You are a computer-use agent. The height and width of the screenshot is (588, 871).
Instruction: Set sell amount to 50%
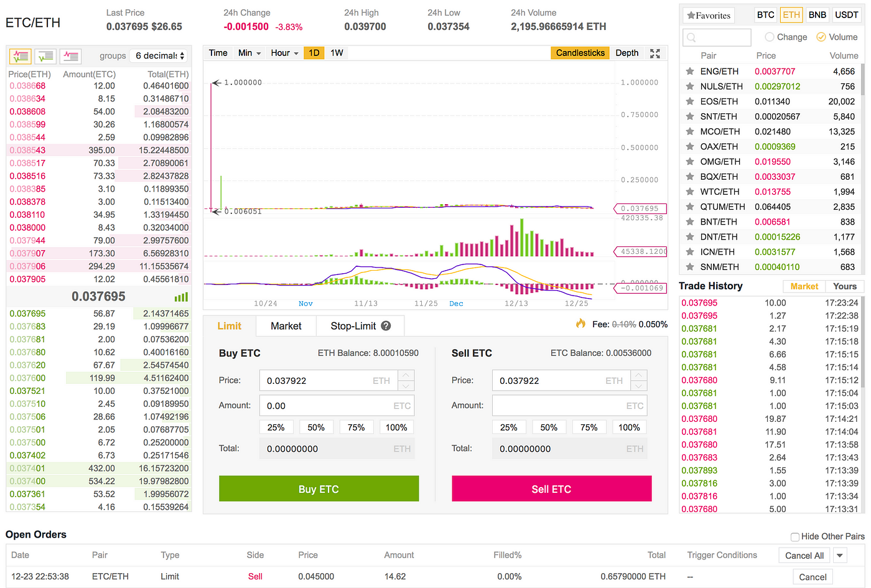click(549, 427)
